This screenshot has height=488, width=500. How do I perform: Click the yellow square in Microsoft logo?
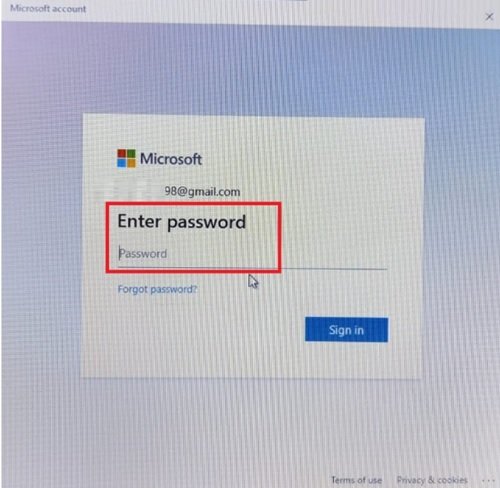click(x=131, y=163)
